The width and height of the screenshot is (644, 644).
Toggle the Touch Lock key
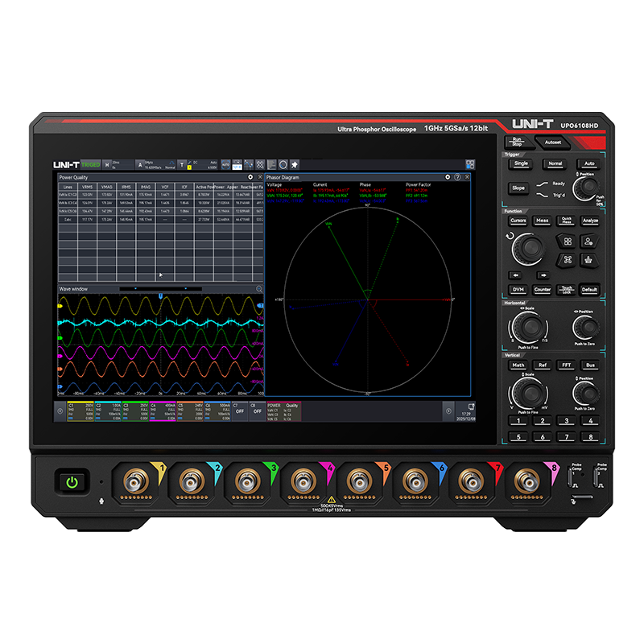[567, 290]
